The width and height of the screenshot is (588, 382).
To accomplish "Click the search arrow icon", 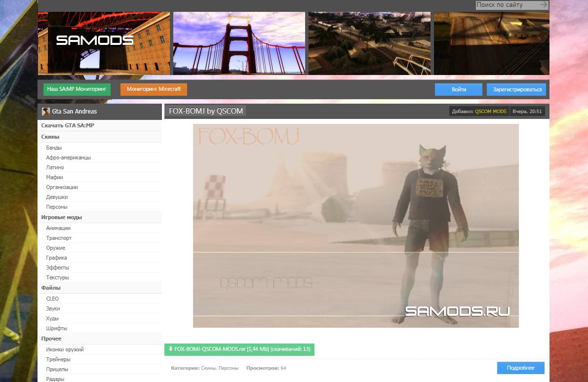I will (544, 5).
